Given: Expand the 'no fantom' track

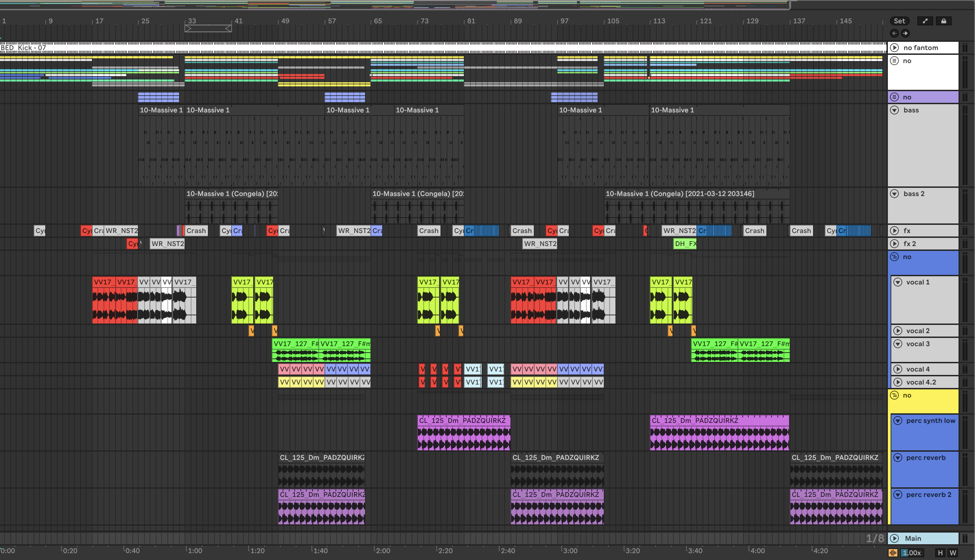Looking at the screenshot, I should coord(895,48).
